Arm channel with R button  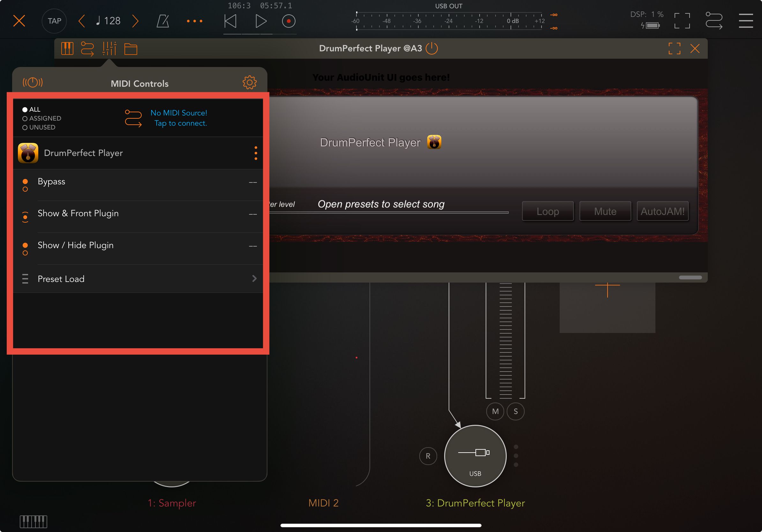pos(428,456)
